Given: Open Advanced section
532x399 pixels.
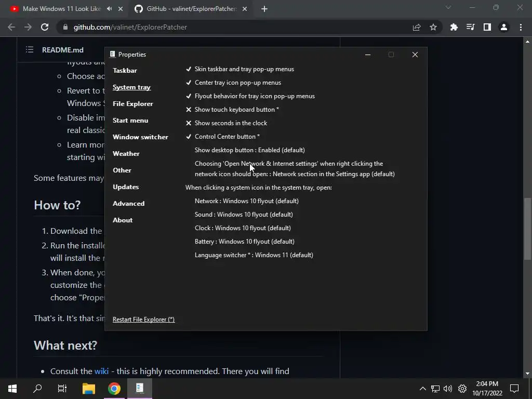Looking at the screenshot, I should coord(129,204).
